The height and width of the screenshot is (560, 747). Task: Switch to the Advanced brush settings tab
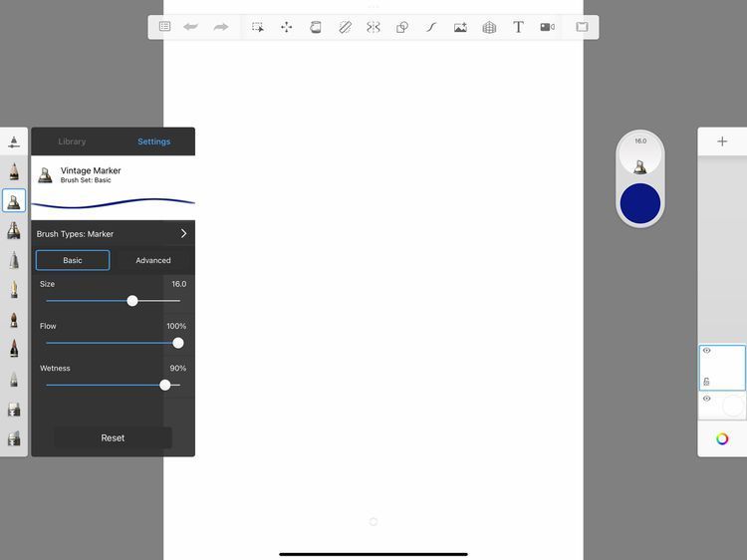click(153, 260)
